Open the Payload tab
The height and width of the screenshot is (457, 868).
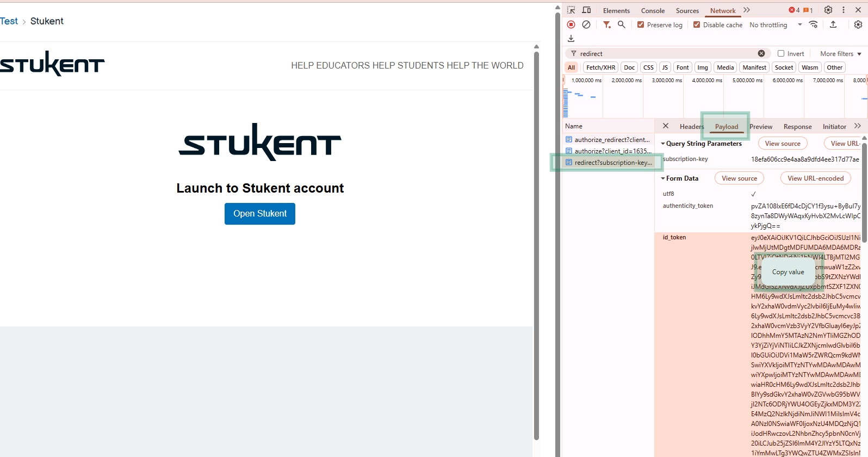727,126
